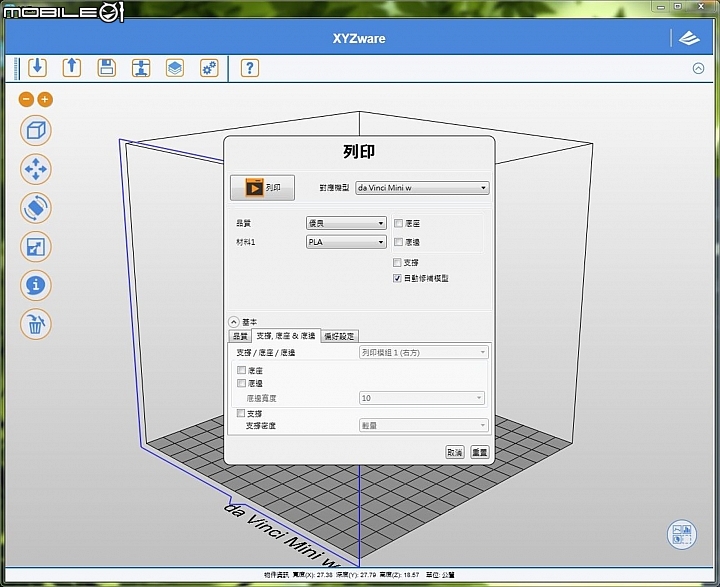Image resolution: width=720 pixels, height=587 pixels.
Task: Click the export file toolbar icon
Action: pos(72,68)
